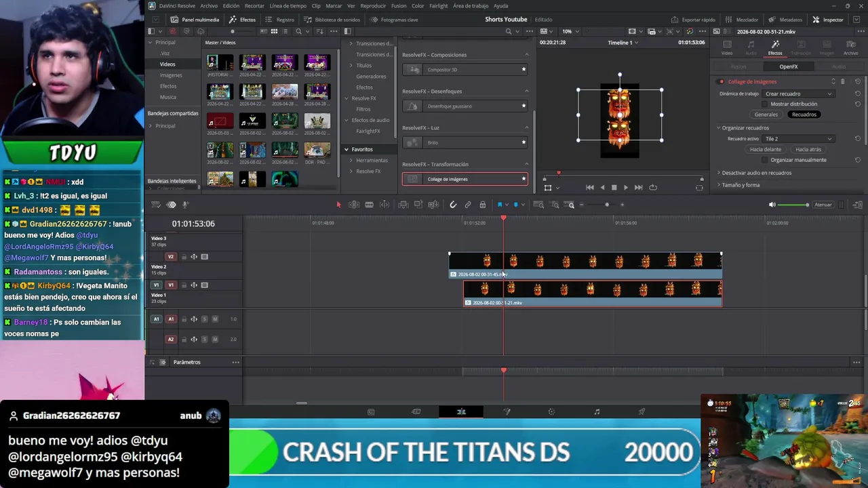Open the Línea de tiempo menu
The width and height of the screenshot is (868, 488).
tap(288, 6)
